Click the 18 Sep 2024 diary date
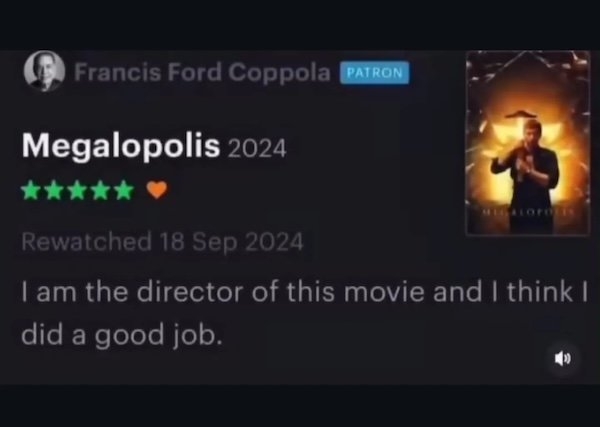 tap(232, 242)
